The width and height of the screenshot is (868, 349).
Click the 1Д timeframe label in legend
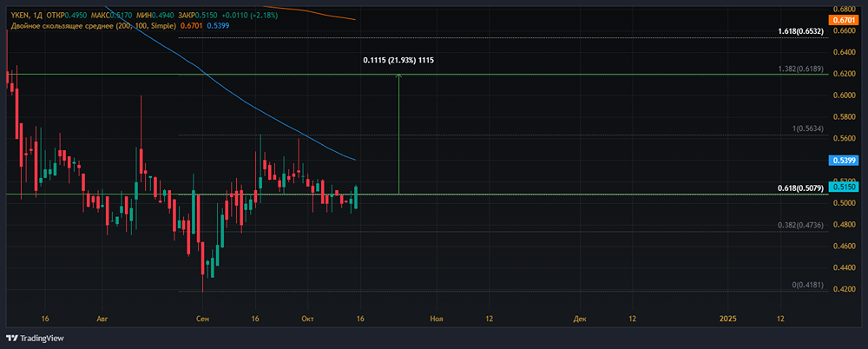coord(39,15)
